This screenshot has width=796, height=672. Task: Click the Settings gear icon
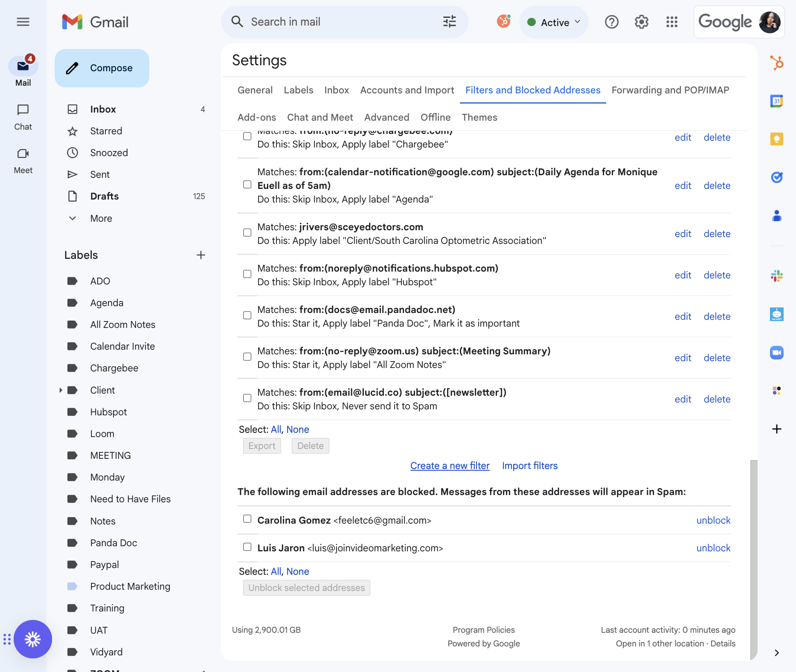click(x=641, y=22)
